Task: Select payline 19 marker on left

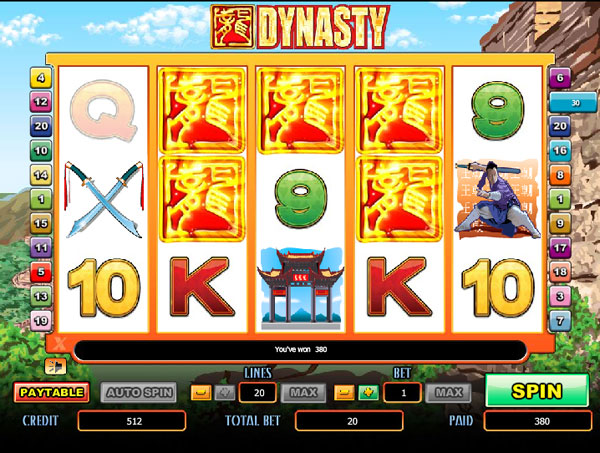Action: pyautogui.click(x=41, y=321)
